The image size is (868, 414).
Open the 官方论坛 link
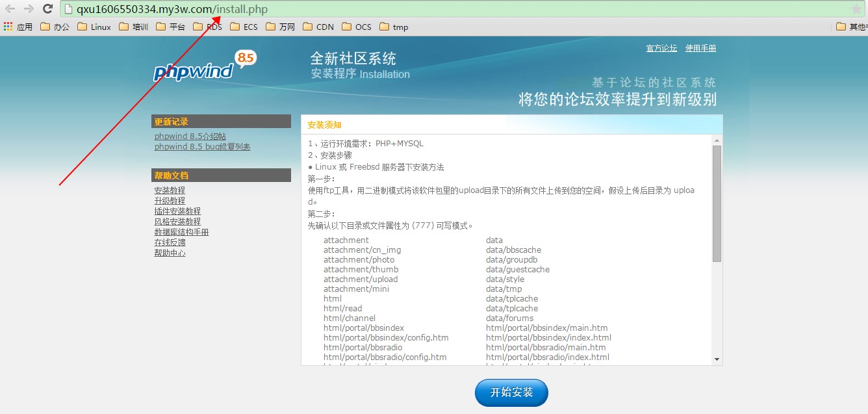pyautogui.click(x=661, y=48)
